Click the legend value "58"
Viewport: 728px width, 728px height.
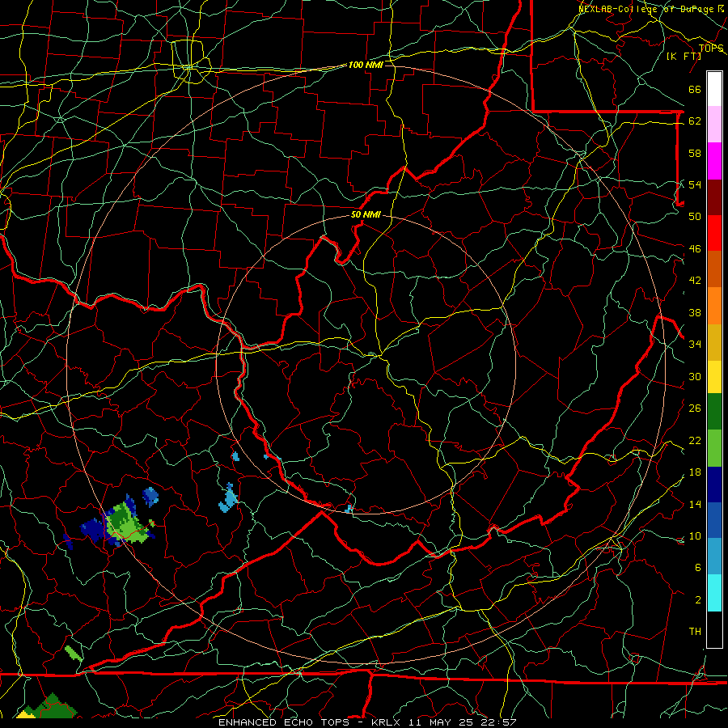[695, 153]
